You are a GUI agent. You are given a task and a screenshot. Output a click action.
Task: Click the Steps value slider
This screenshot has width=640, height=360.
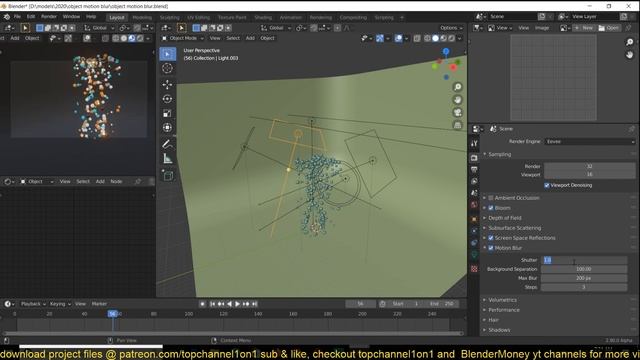(x=584, y=287)
